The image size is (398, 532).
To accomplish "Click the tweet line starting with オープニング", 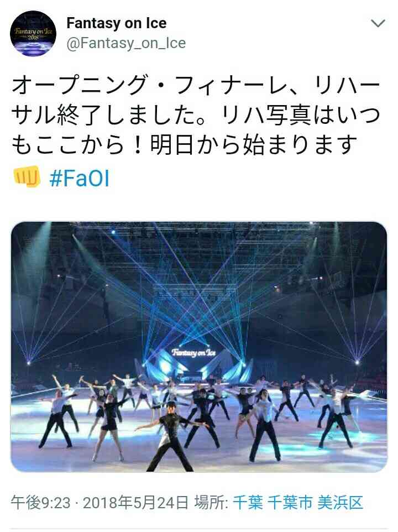I will click(196, 85).
